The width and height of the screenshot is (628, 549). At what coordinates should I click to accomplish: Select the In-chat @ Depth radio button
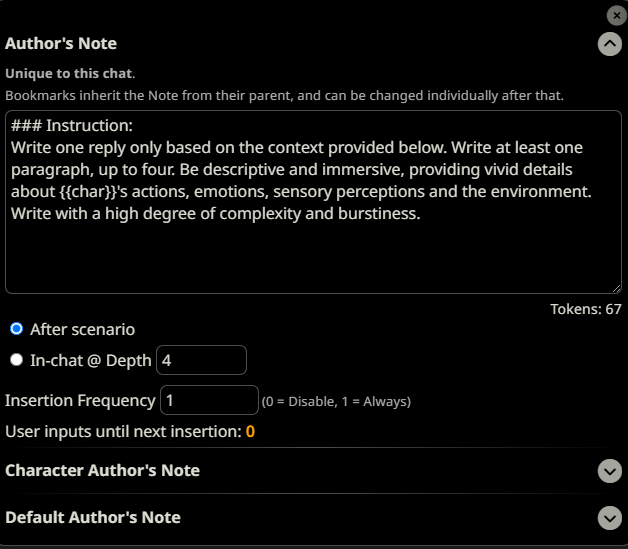click(x=16, y=360)
